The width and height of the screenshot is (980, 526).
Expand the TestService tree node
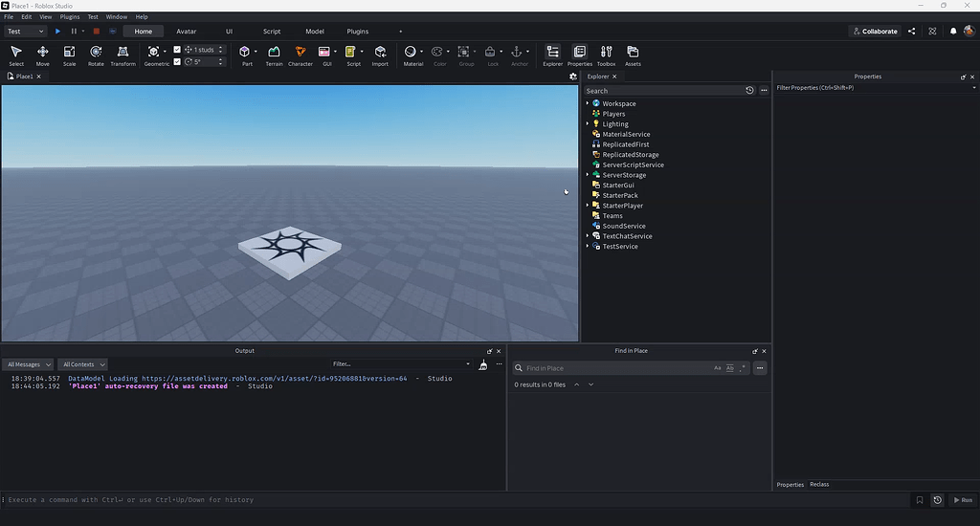coord(588,246)
